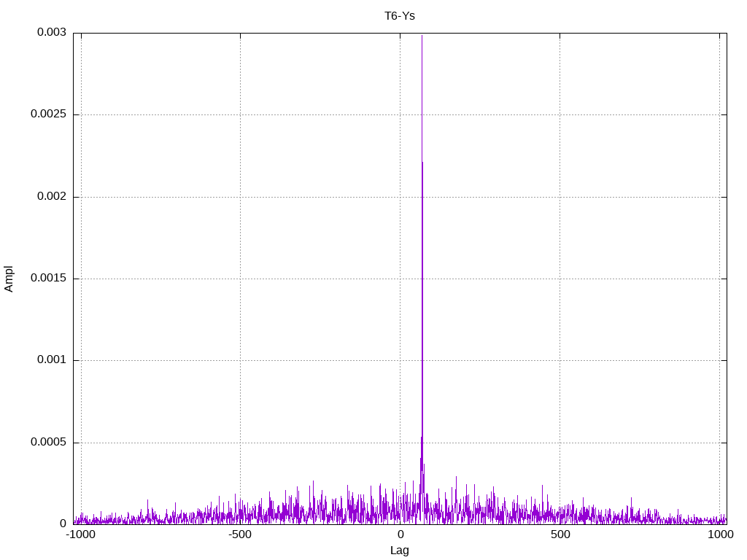Click the x-axis 0 tick label
The image size is (747, 560).
(x=400, y=534)
